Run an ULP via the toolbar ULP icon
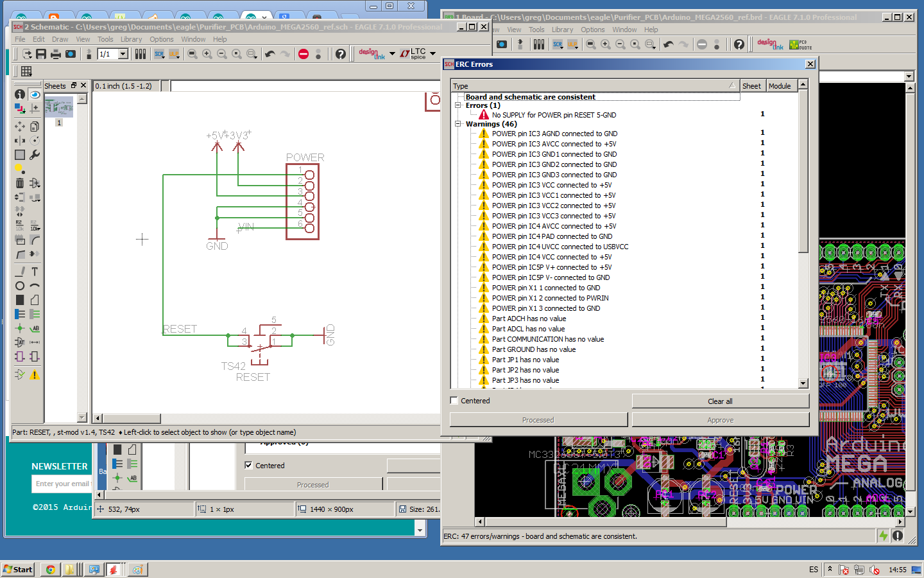This screenshot has width=924, height=578. pos(173,53)
